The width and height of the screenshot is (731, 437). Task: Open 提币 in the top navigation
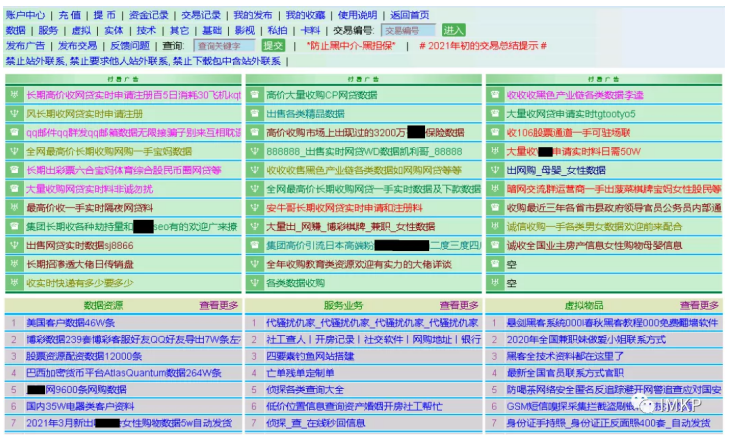(x=104, y=15)
